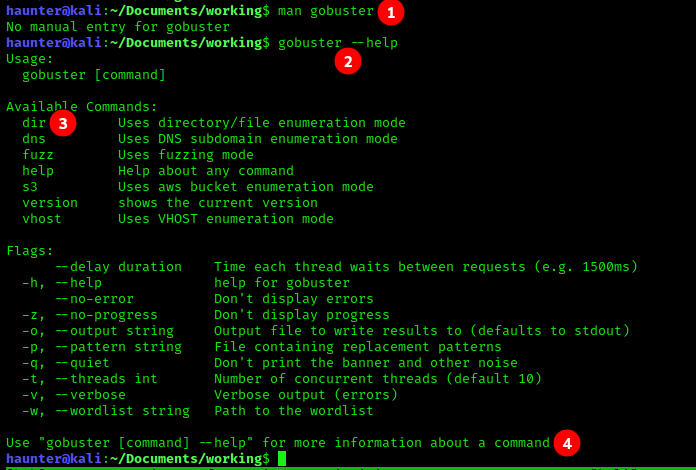Click the '--delay duration' flag
The height and width of the screenshot is (470, 696).
(118, 267)
